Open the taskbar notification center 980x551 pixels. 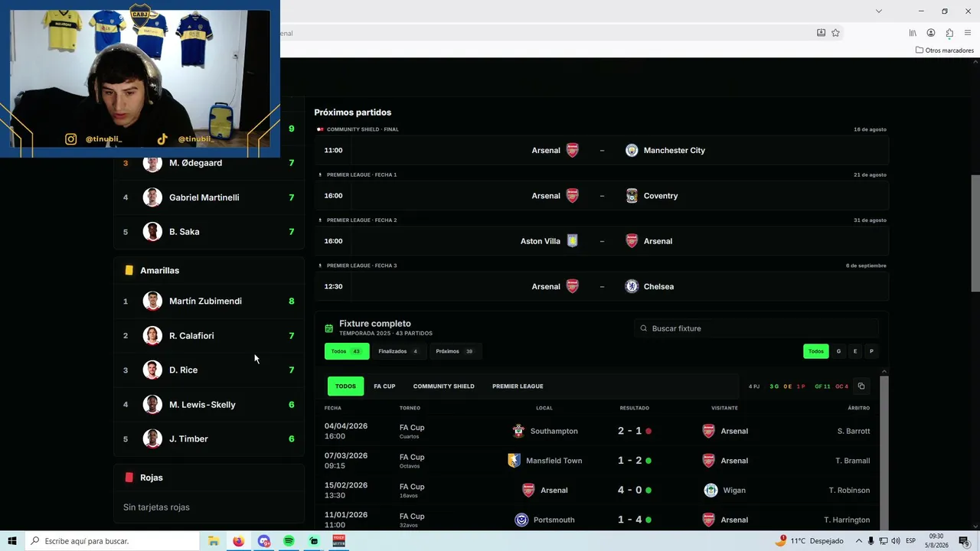click(x=964, y=541)
